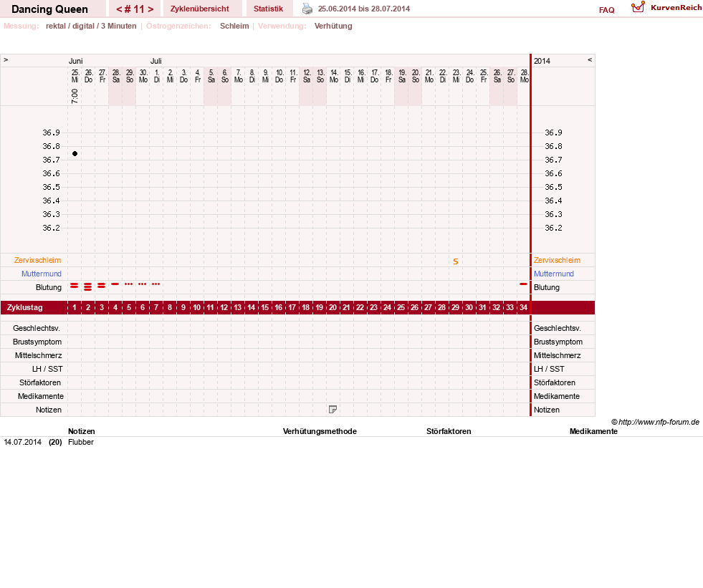Click the bleeding mark on cycle day 1
This screenshot has height=588, width=703.
point(75,286)
